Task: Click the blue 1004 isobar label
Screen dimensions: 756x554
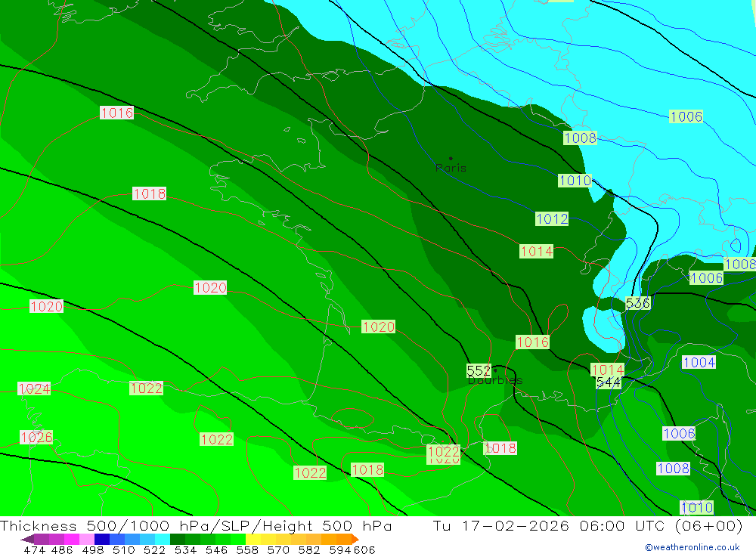Action: coord(699,362)
